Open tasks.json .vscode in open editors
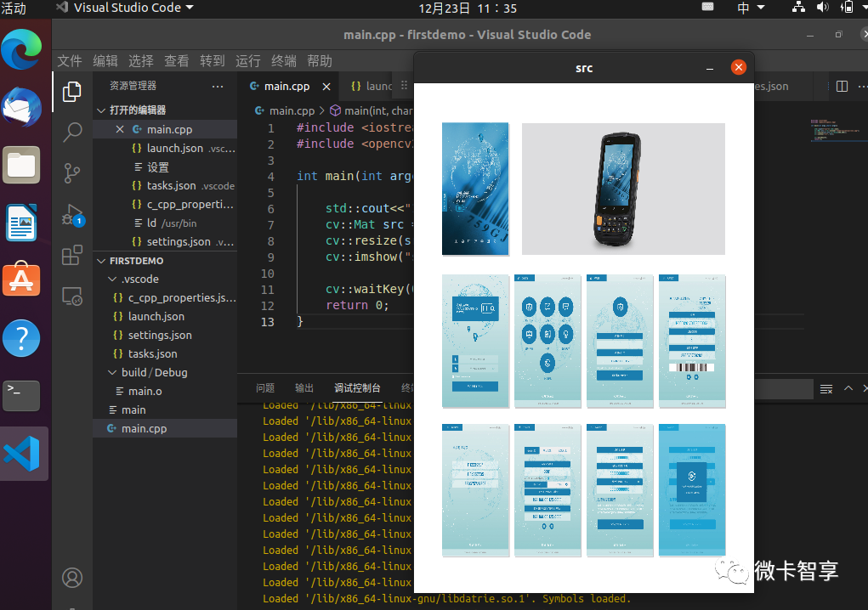Screen dimensions: 868x610 click(x=165, y=186)
